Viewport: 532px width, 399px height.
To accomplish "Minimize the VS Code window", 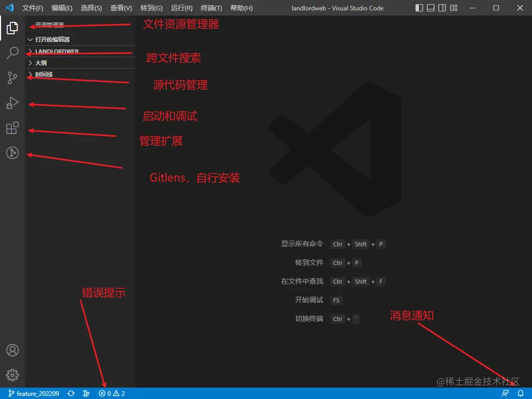I will [472, 8].
